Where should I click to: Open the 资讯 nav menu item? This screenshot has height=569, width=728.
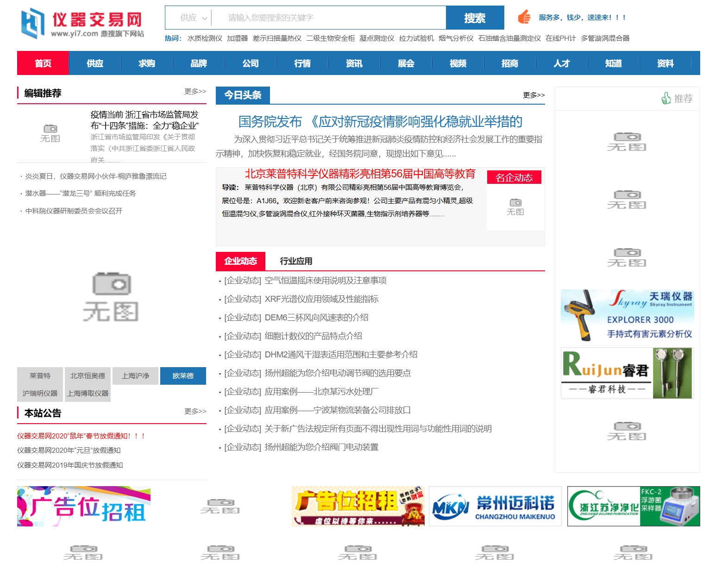coord(354,63)
